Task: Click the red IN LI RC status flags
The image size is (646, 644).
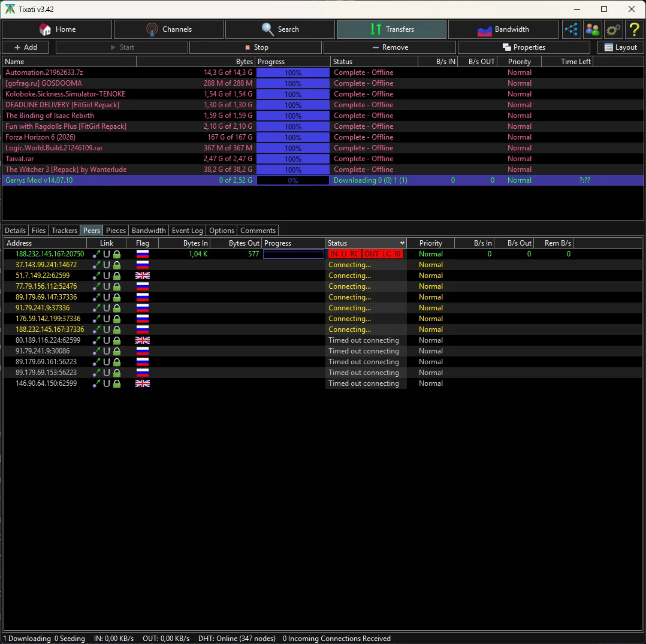Action: [x=345, y=254]
